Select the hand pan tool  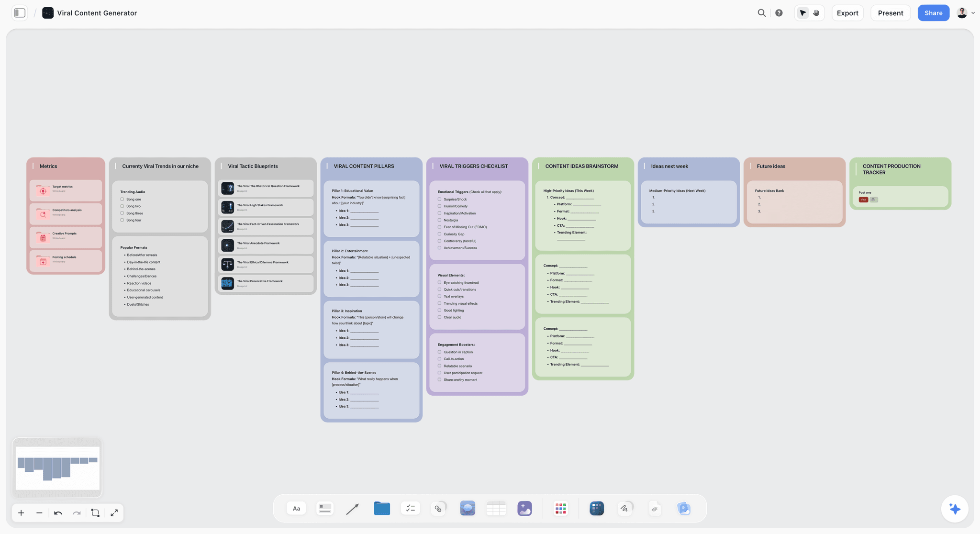tap(816, 13)
